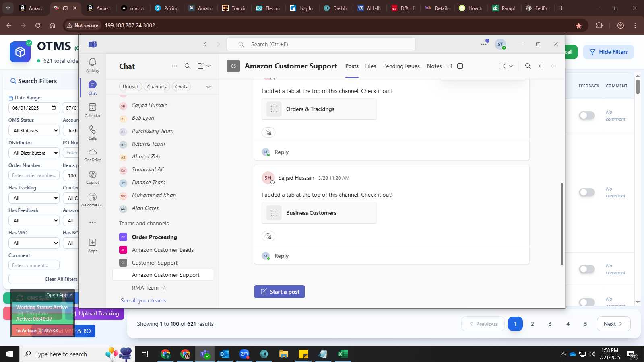Screen dimensions: 644x362
Task: Open the OMS Status All Statuses dropdown
Action: (x=34, y=131)
